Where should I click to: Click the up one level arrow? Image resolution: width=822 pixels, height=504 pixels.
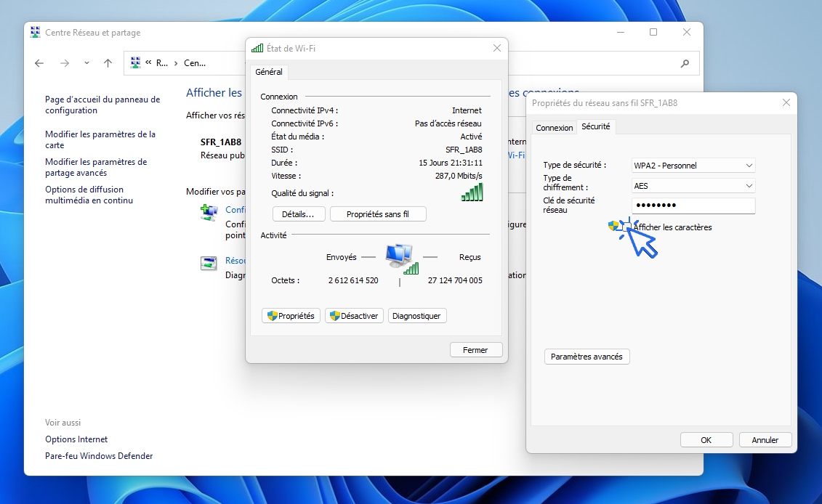pyautogui.click(x=108, y=63)
